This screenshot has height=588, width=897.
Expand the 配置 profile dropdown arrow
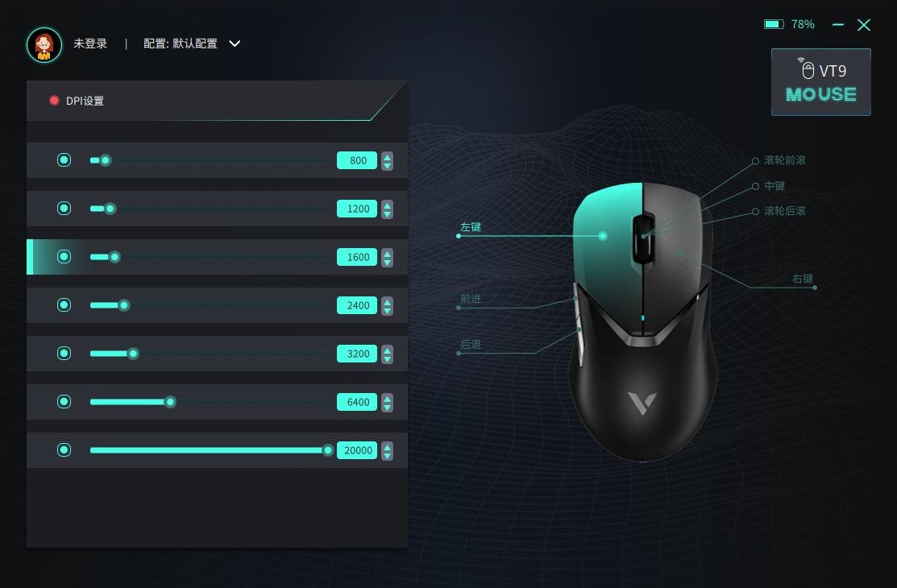click(x=235, y=43)
